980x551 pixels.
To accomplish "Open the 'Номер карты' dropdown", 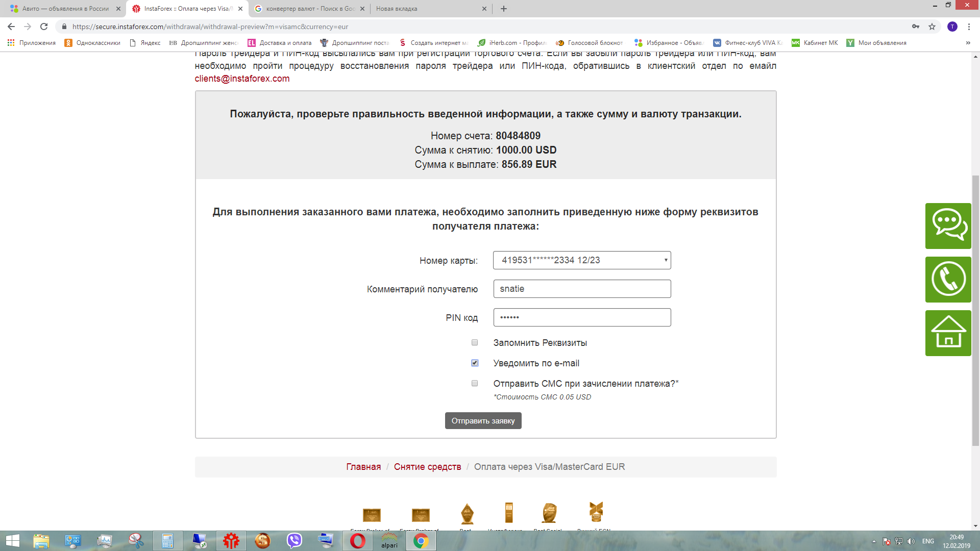I will tap(582, 260).
